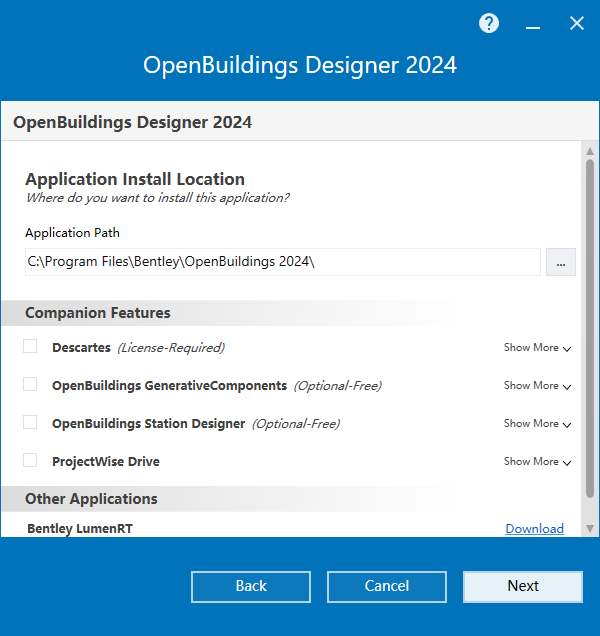Screen dimensions: 600x636
Task: Browse for application path with ellipsis button
Action: pyautogui.click(x=561, y=262)
